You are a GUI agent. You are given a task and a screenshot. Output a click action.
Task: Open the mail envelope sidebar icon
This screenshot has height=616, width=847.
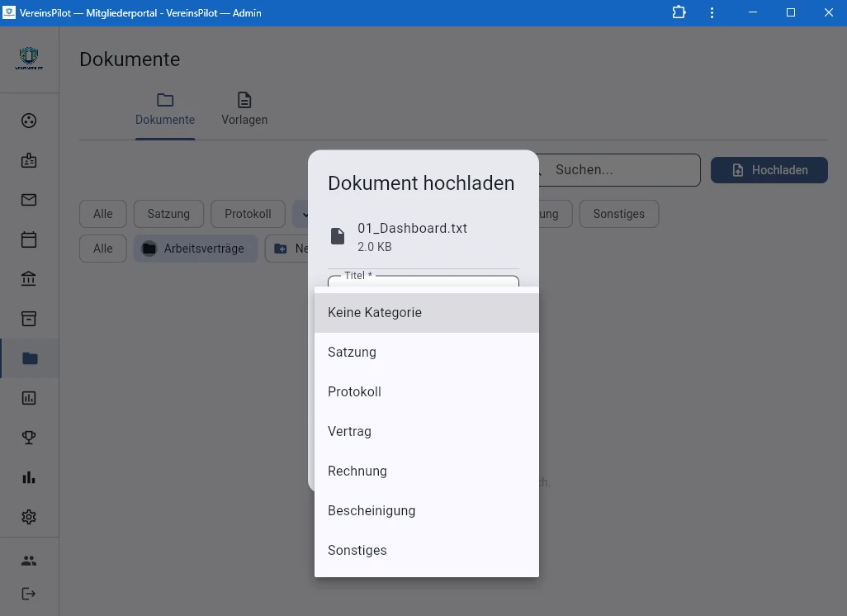tap(29, 200)
